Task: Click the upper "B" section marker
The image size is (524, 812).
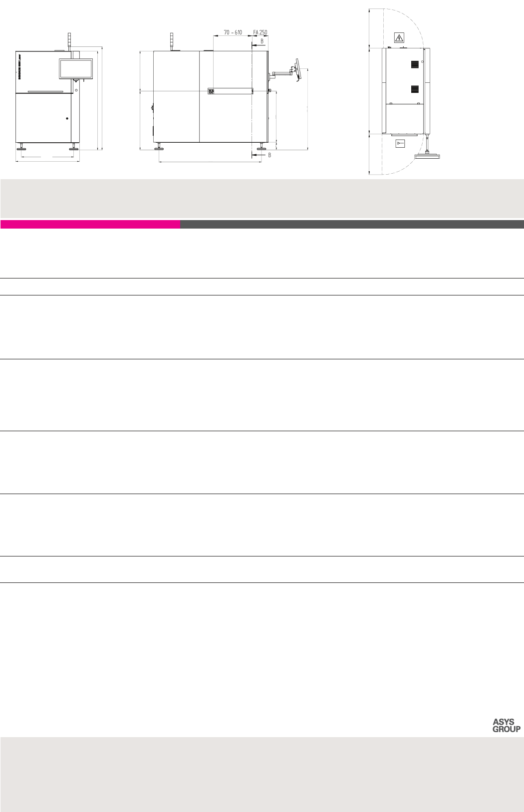Action: click(x=262, y=41)
